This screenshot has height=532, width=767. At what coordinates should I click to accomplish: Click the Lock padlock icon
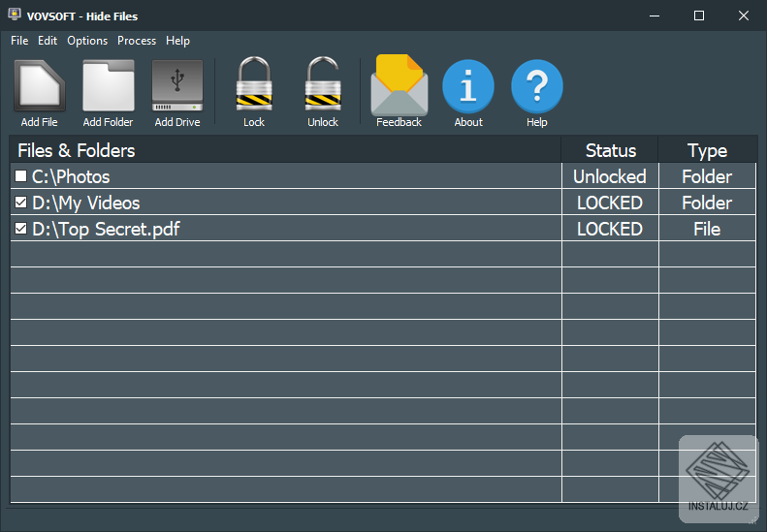254,84
